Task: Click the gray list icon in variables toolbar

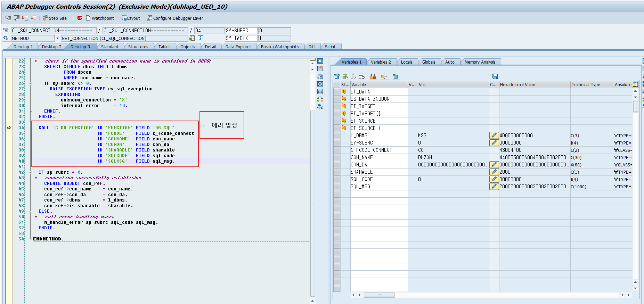Action: (x=353, y=76)
